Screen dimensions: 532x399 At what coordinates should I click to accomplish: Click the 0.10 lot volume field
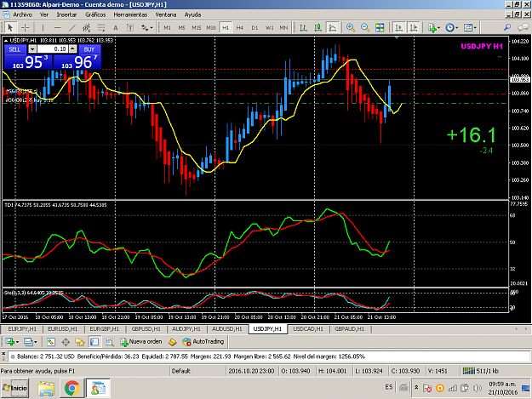[53, 49]
